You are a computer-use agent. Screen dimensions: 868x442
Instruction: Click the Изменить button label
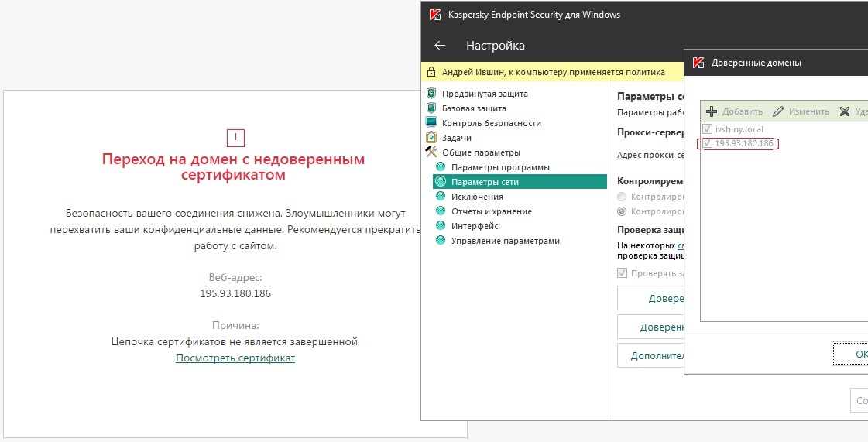[x=809, y=111]
